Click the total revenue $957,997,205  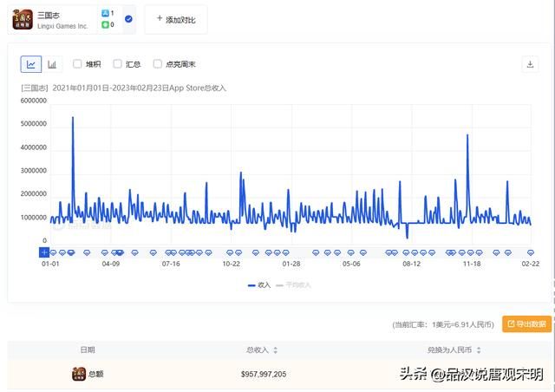click(x=264, y=374)
